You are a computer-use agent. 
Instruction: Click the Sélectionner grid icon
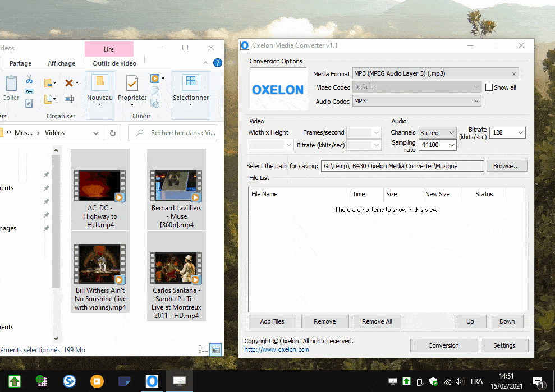pos(191,81)
